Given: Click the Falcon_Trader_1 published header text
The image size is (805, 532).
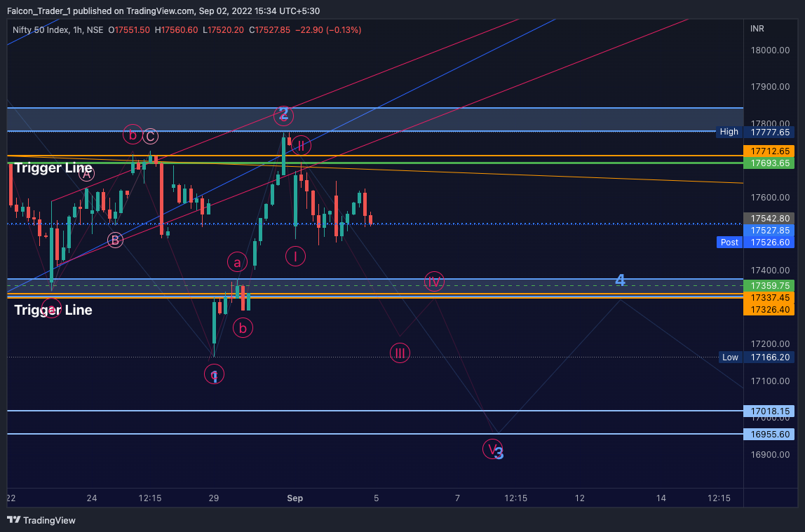Looking at the screenshot, I should (163, 11).
